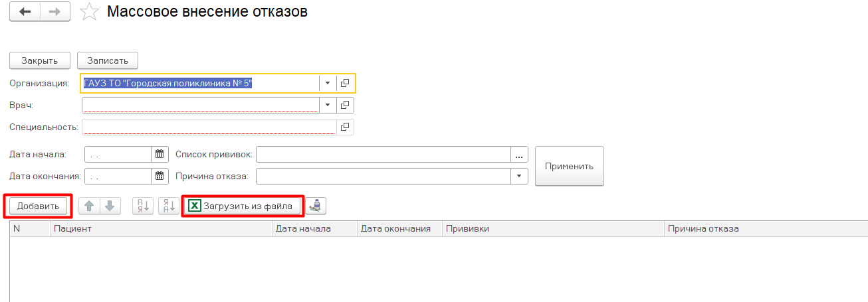Click Загрузить из файла button

pos(241,206)
